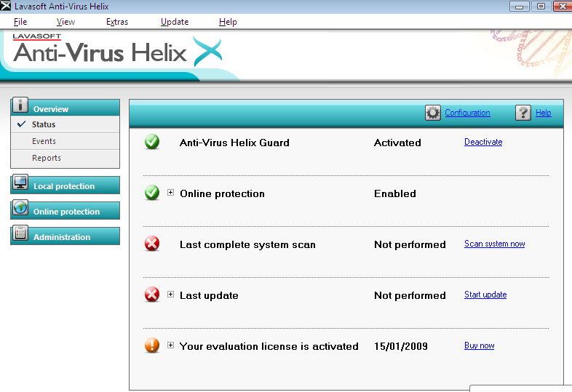Click green check icon beside Online protection
Image resolution: width=572 pixels, height=392 pixels.
pyautogui.click(x=152, y=193)
